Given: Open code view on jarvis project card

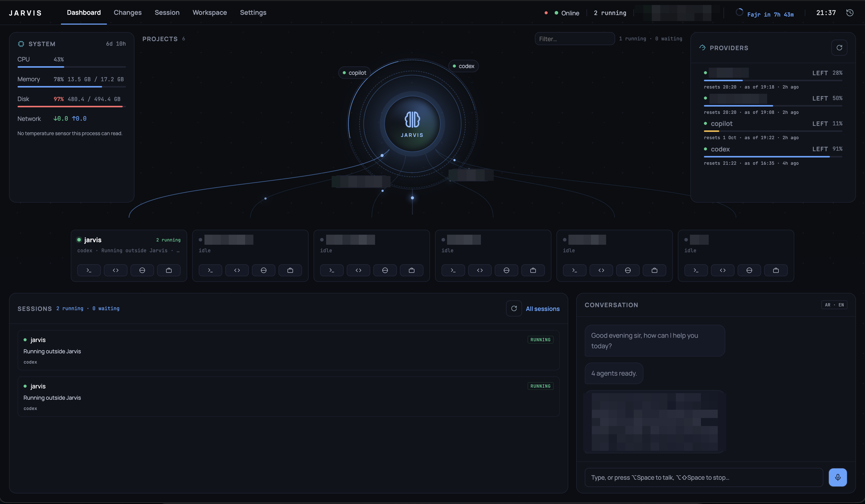Looking at the screenshot, I should pyautogui.click(x=116, y=270).
